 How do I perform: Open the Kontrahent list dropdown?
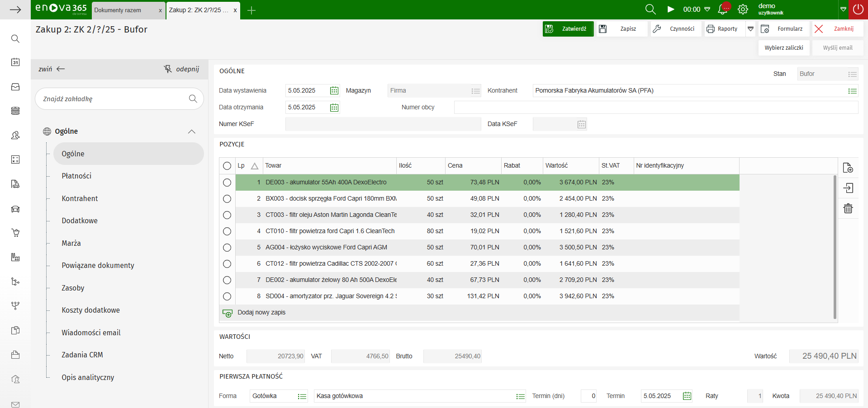(x=852, y=91)
